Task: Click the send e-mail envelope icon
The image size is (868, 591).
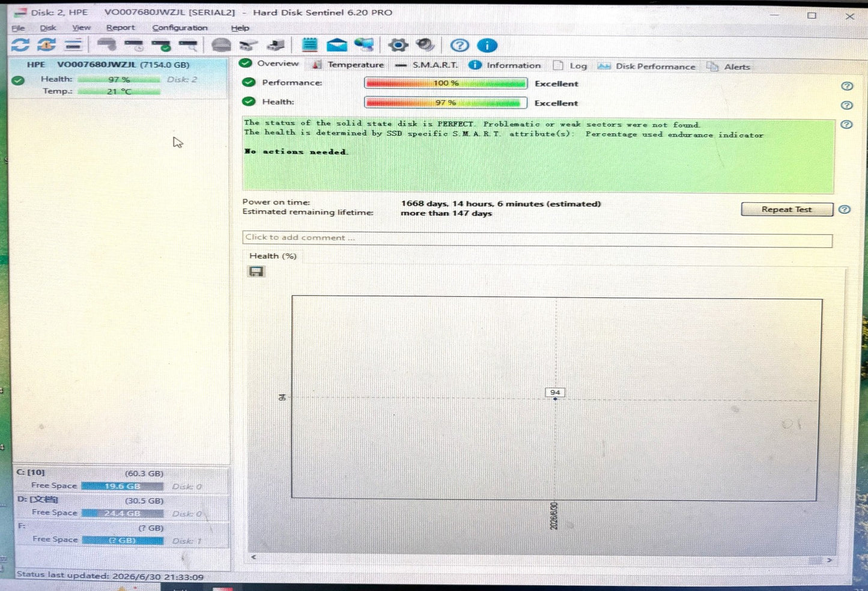Action: [x=336, y=45]
